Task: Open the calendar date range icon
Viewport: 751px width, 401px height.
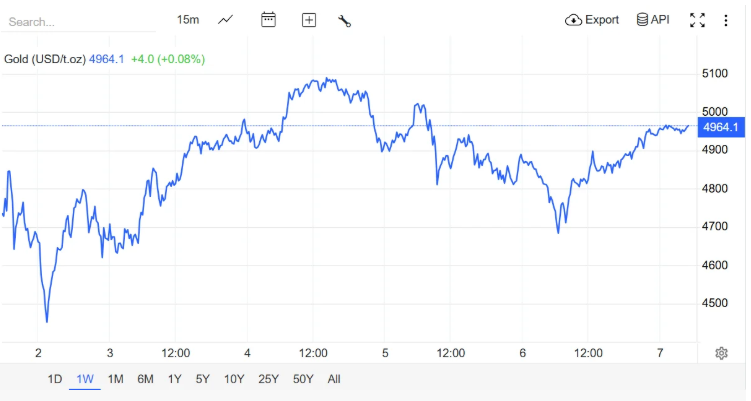Action: point(268,20)
